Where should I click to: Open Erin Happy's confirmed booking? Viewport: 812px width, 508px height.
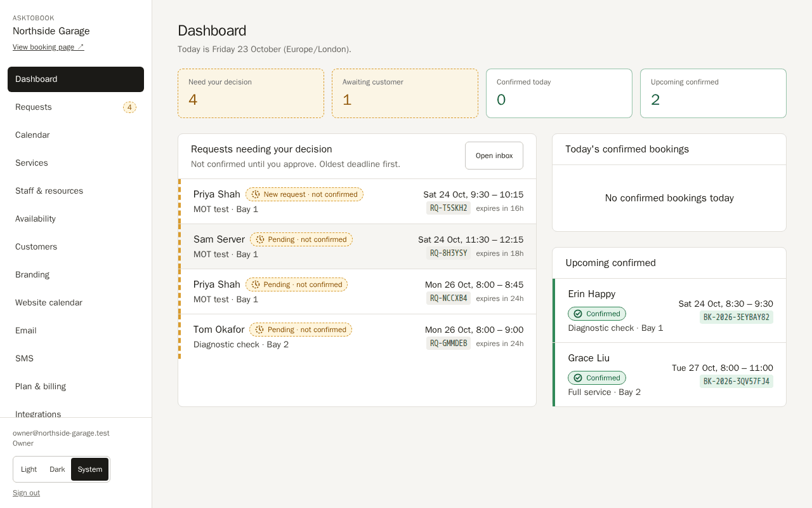pos(669,311)
